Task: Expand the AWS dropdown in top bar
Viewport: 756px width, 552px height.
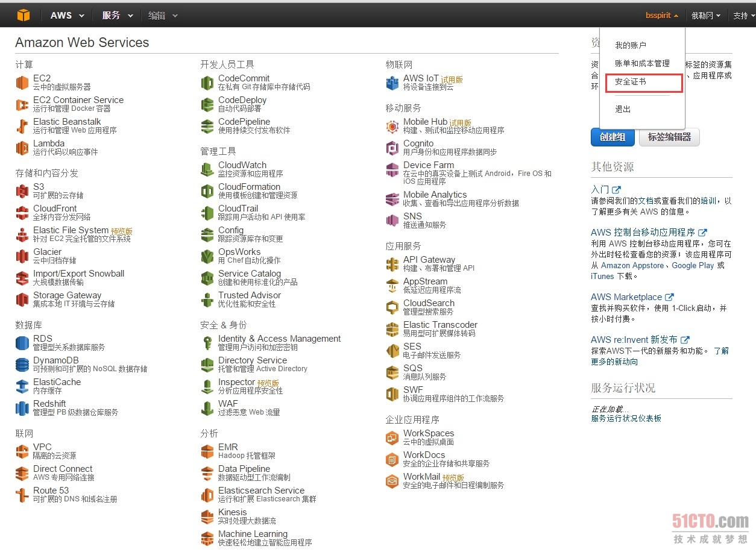Action: click(x=67, y=16)
